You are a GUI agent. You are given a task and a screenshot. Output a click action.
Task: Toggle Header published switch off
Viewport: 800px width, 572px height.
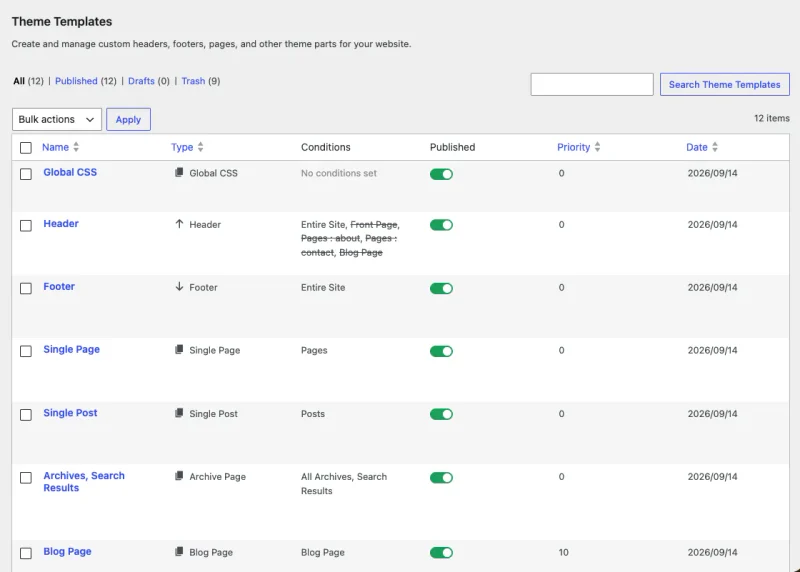[x=441, y=225]
